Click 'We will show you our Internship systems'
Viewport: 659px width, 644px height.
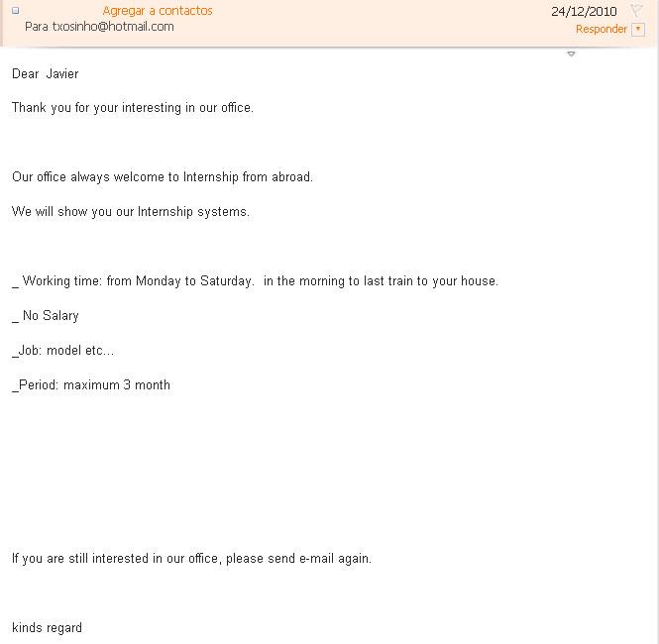tap(131, 212)
